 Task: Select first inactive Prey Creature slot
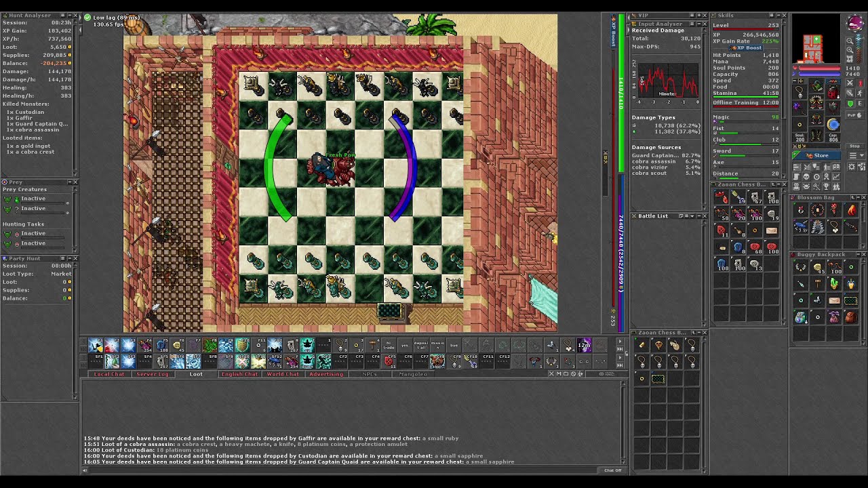[37, 199]
